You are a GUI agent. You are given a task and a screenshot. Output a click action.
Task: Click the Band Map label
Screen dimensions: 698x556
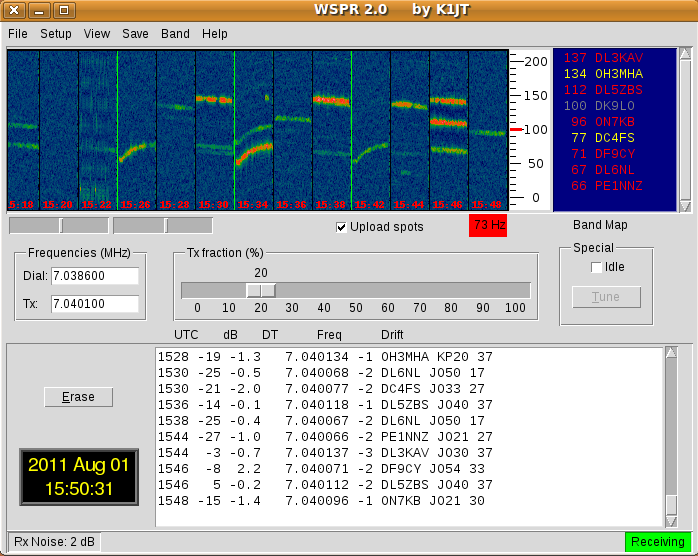tap(600, 225)
